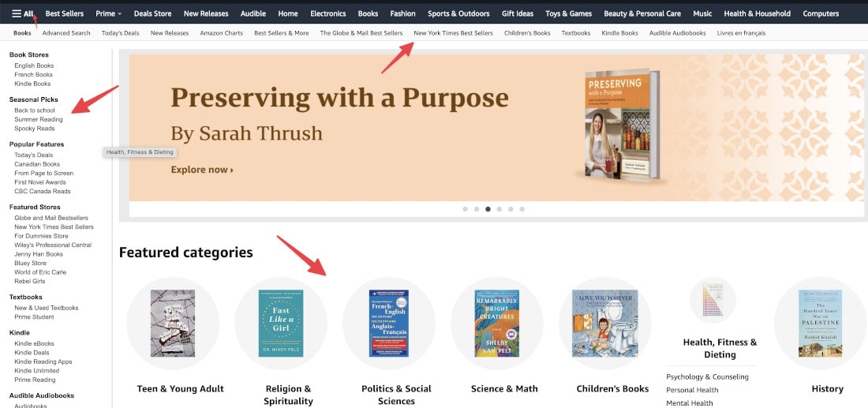This screenshot has height=408, width=868.
Task: Open Remarkably Bright Creatures book cover
Action: click(496, 323)
